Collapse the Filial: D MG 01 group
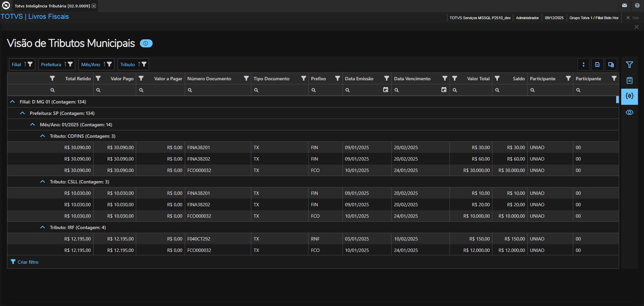 coord(12,102)
